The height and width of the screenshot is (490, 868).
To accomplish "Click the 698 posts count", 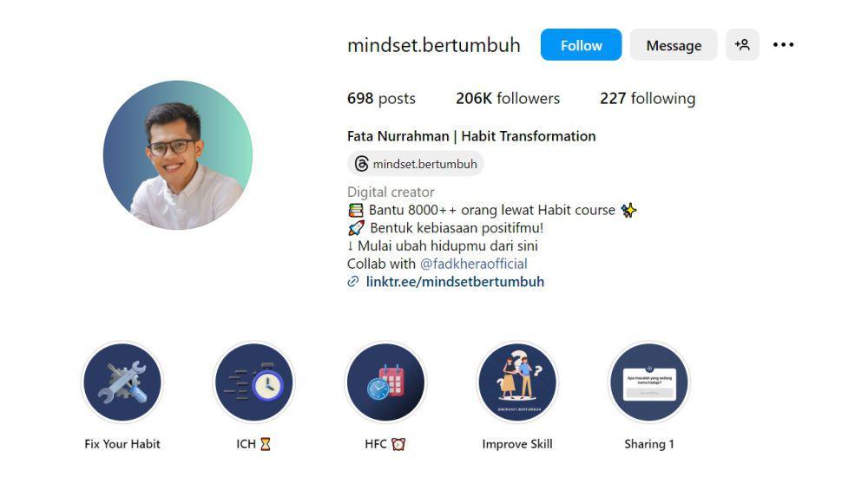I will click(x=381, y=99).
